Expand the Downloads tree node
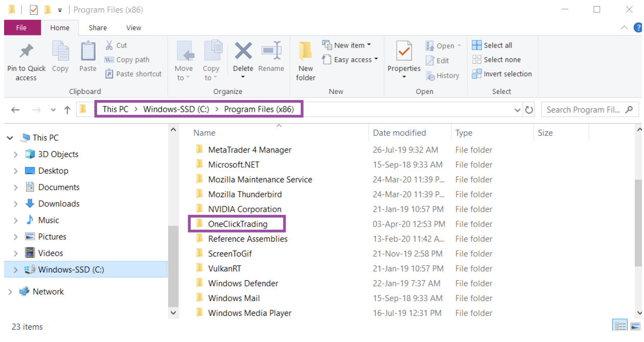The height and width of the screenshot is (342, 644). coord(16,204)
